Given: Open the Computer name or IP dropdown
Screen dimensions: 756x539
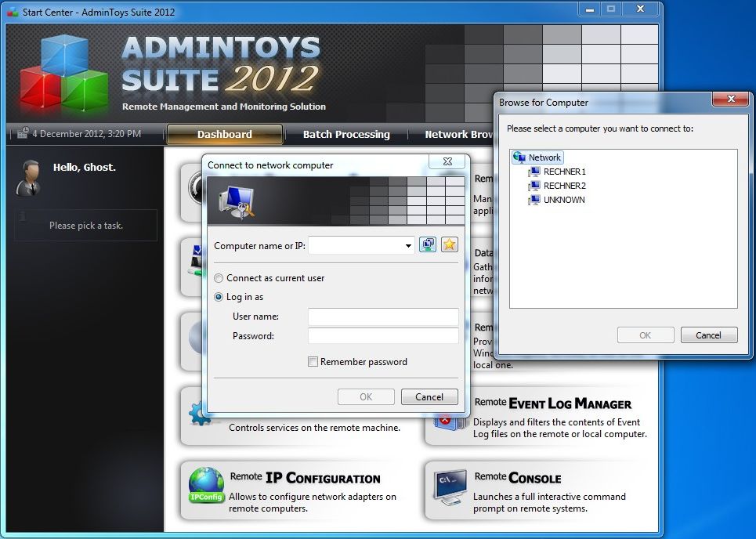Looking at the screenshot, I should click(408, 246).
